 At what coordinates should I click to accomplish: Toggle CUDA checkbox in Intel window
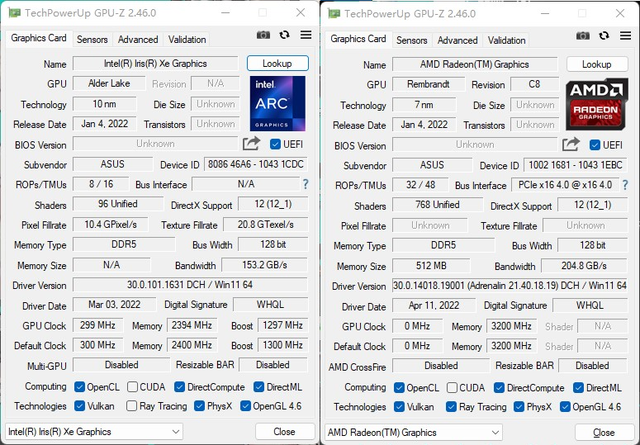coord(132,387)
